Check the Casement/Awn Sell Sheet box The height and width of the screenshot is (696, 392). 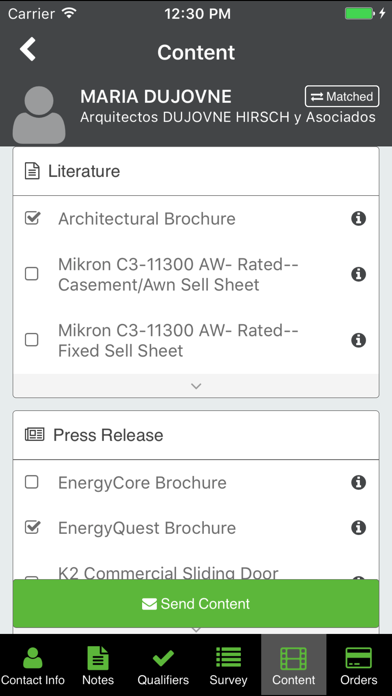[x=32, y=274]
